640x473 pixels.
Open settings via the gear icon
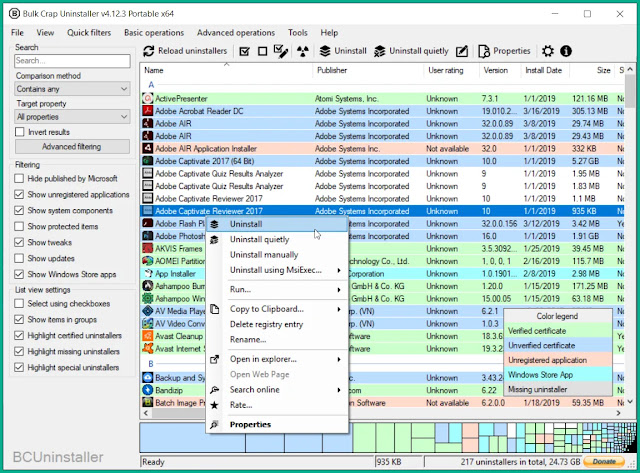(x=548, y=51)
